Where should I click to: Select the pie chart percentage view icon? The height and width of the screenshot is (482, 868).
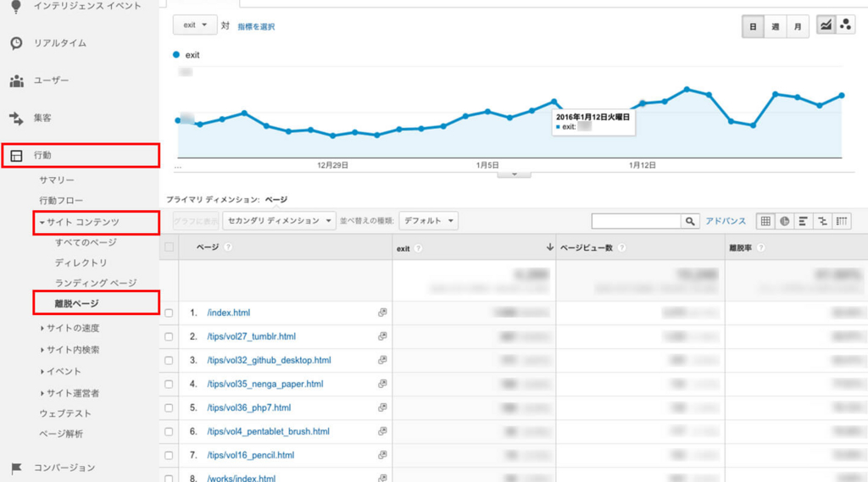(784, 221)
